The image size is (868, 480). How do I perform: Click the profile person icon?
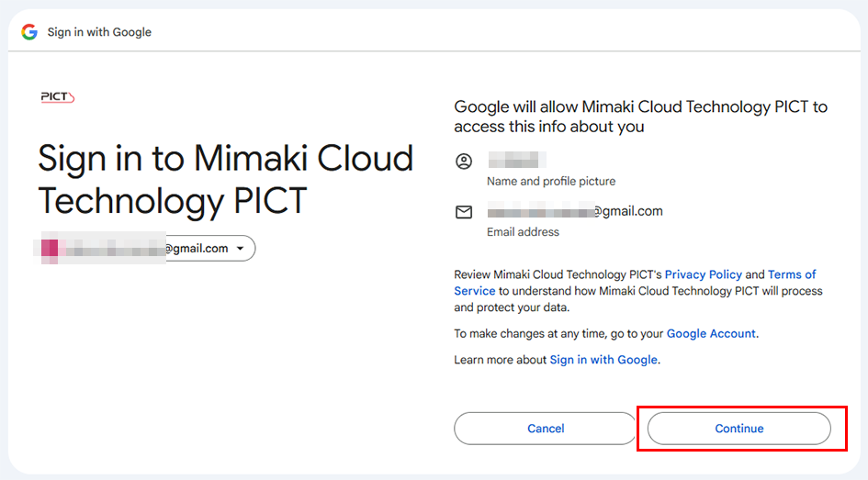click(x=464, y=161)
